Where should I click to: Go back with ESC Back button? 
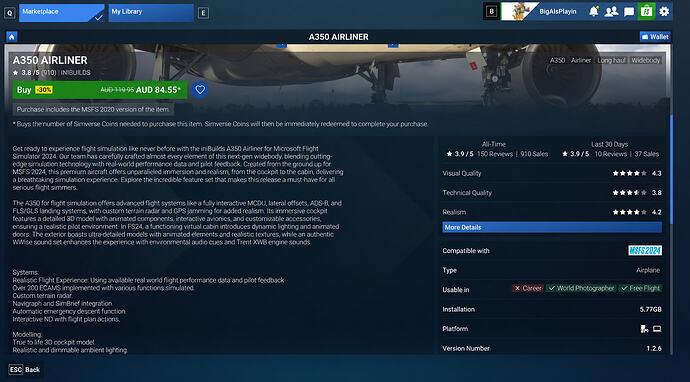25,370
